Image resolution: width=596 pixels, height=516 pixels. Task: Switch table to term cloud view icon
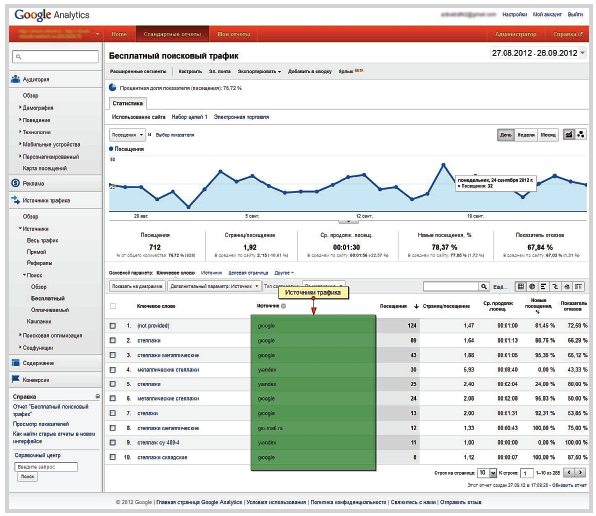[567, 286]
